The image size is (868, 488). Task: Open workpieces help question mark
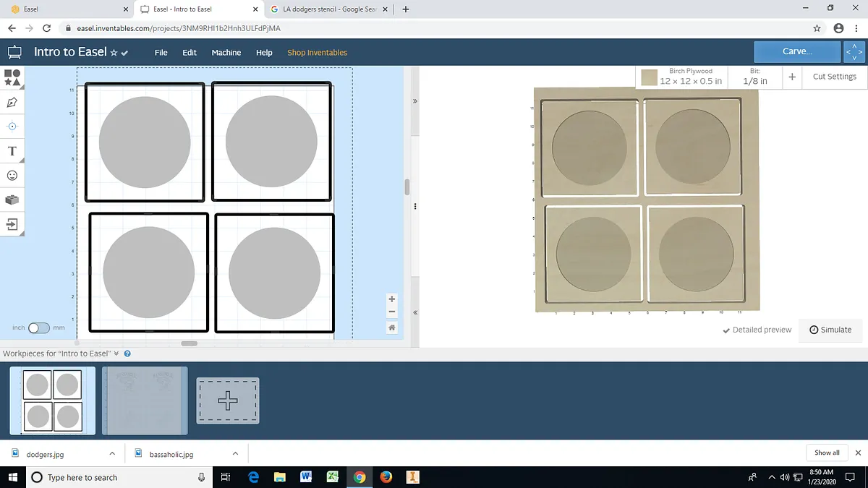127,354
